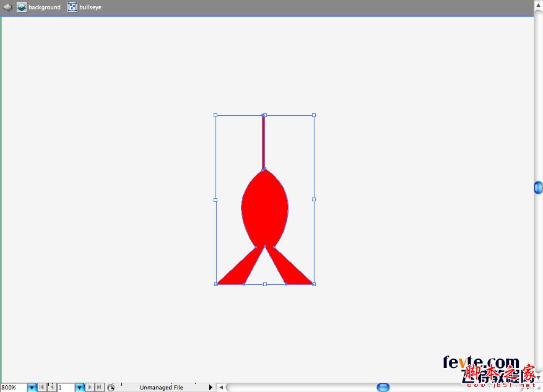Click the 'background' breadcrumb label
Viewport: 543px width, 392px height.
coord(45,7)
